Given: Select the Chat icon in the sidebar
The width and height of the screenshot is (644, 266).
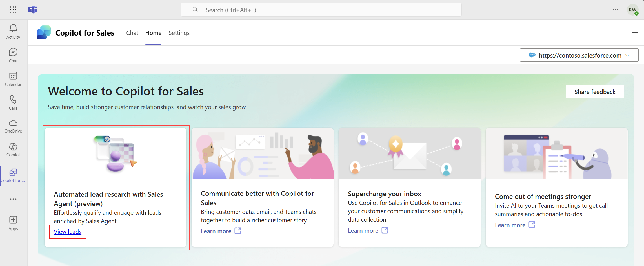Looking at the screenshot, I should point(13,55).
